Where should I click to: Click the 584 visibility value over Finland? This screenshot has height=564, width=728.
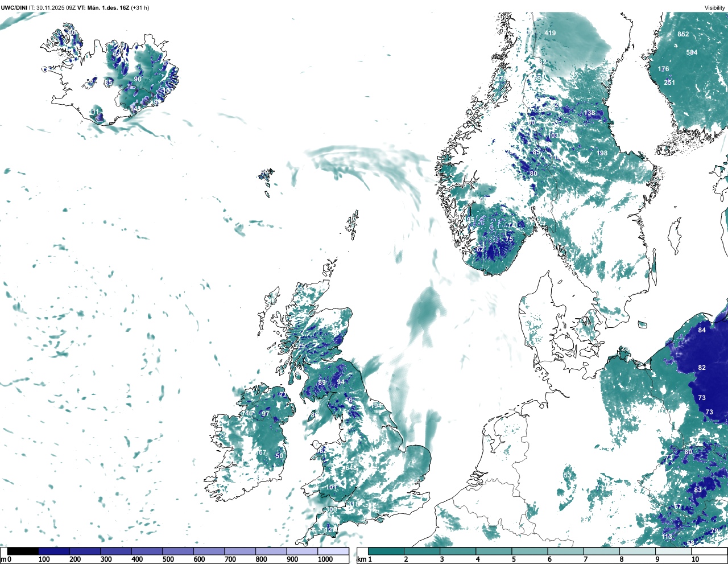coord(692,52)
